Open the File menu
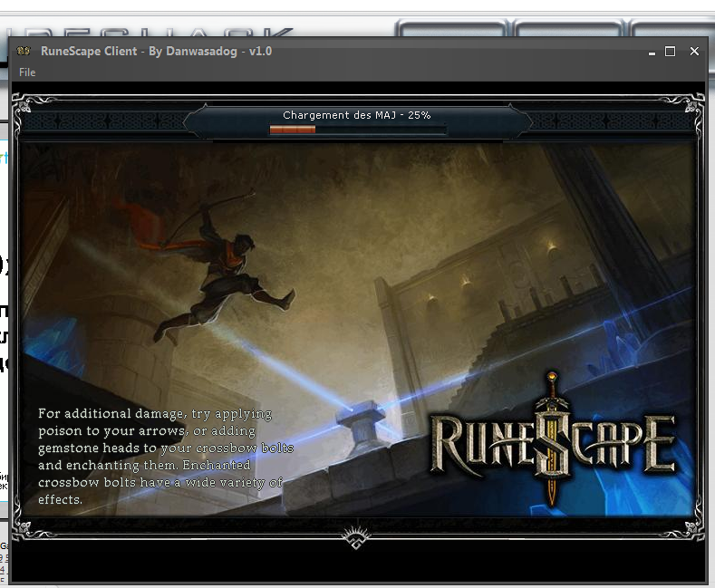 coord(27,72)
